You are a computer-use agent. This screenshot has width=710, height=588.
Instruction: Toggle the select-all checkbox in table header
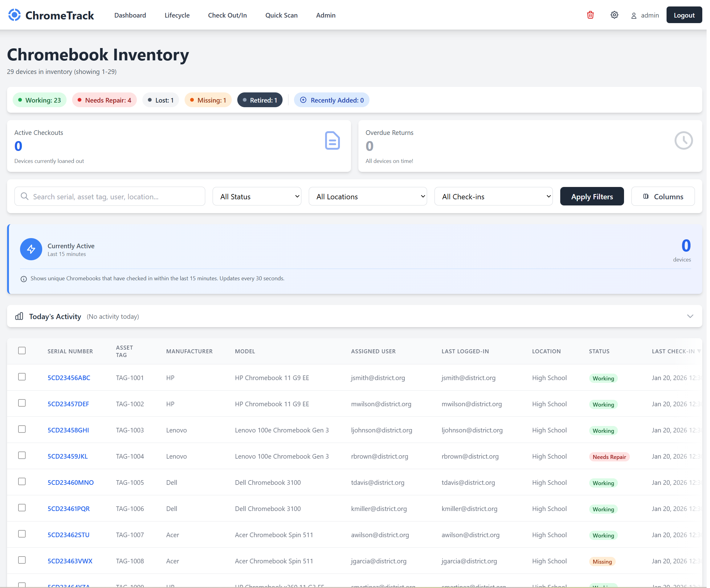coord(22,351)
